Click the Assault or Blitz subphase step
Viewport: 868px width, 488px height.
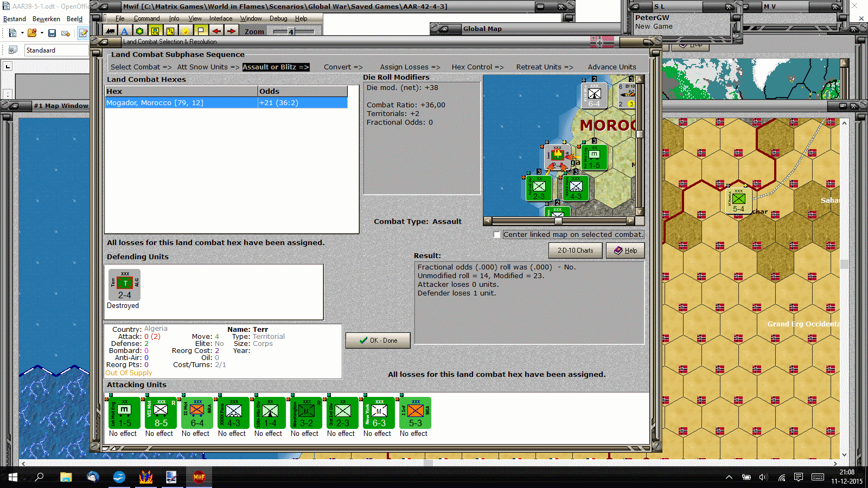tap(276, 67)
